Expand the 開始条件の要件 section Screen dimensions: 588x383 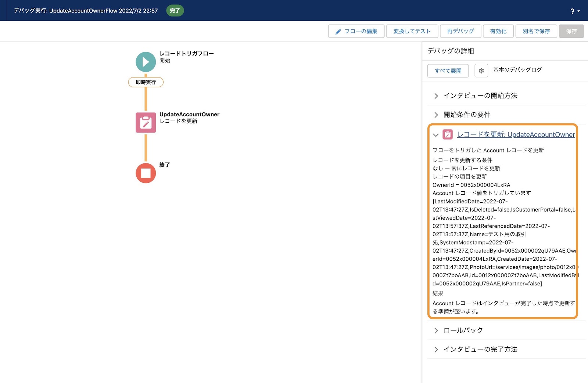[436, 115]
